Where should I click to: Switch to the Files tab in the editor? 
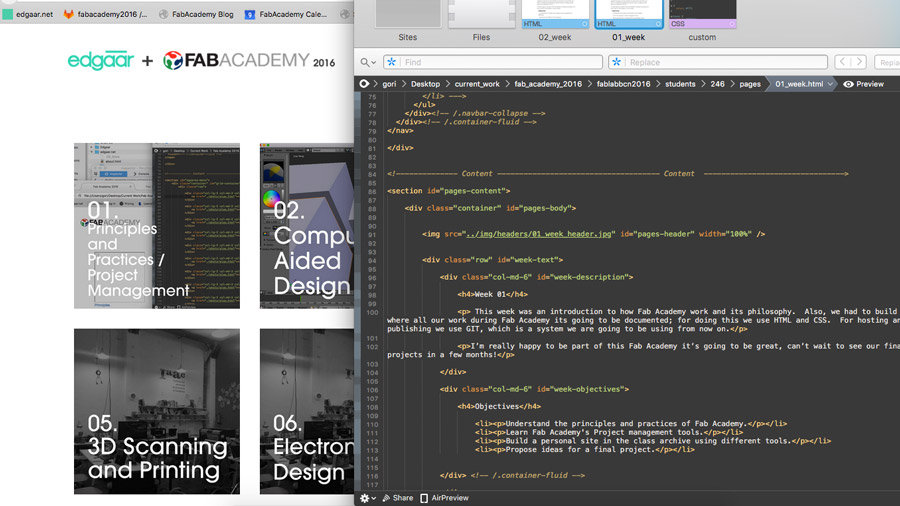481,22
